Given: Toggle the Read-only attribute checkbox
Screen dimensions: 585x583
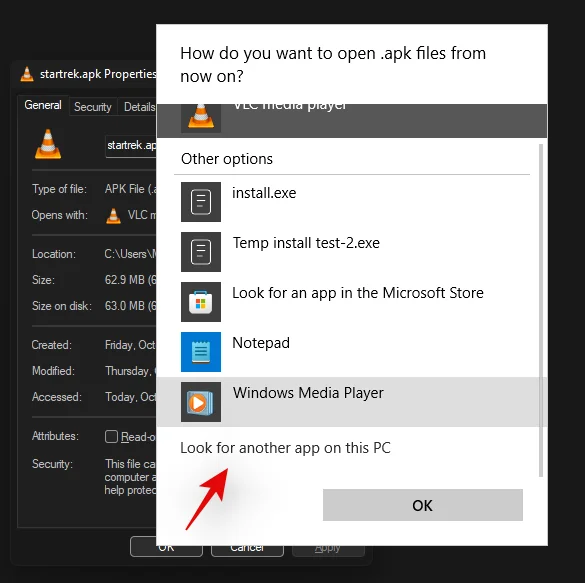Looking at the screenshot, I should point(111,436).
